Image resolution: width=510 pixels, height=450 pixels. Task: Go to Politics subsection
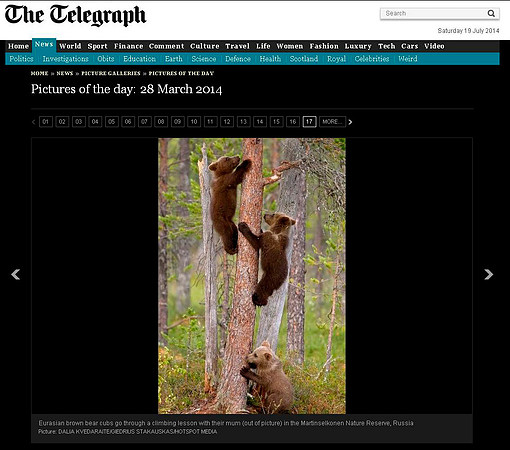(21, 59)
